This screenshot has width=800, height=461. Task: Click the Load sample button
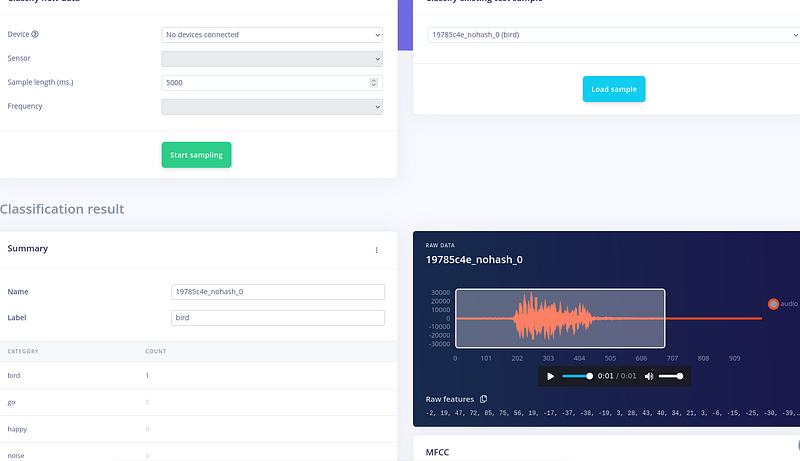coord(614,89)
